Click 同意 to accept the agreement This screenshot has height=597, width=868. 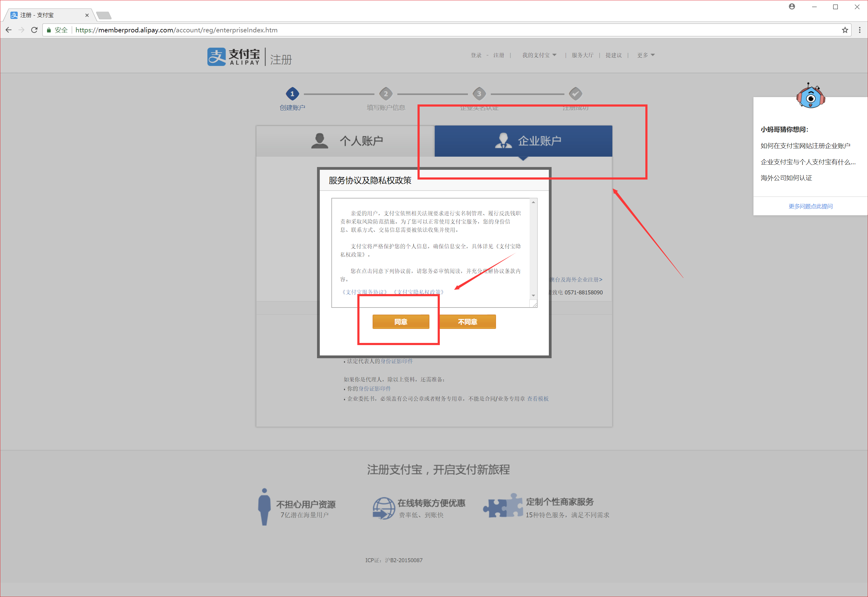(x=401, y=322)
